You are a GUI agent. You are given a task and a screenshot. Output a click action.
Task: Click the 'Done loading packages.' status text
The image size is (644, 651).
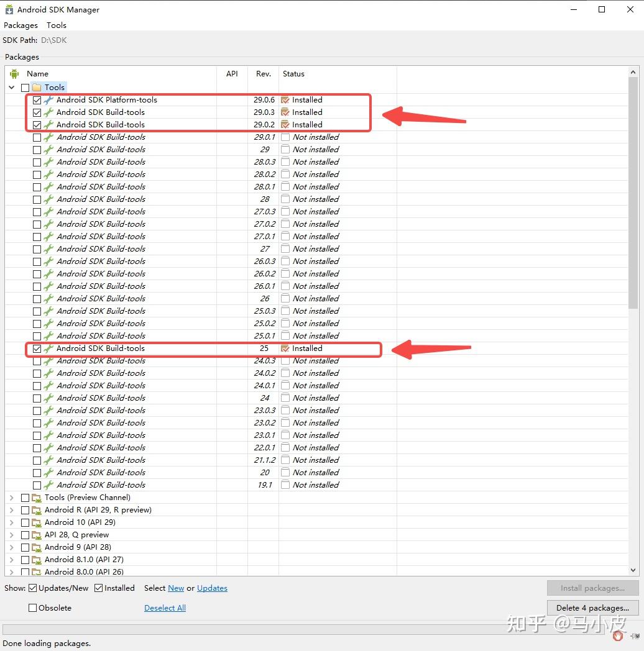pyautogui.click(x=47, y=644)
